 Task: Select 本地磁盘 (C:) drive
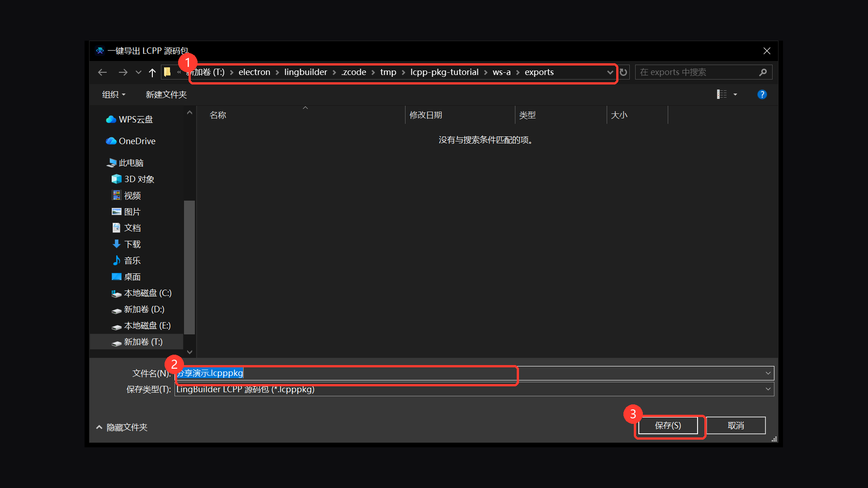tap(142, 293)
